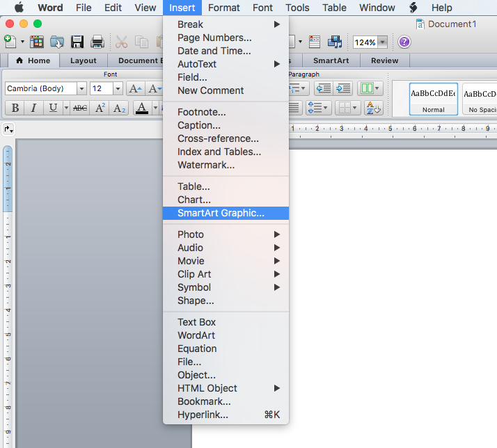The width and height of the screenshot is (497, 448).
Task: Click the Save floppy disk icon
Action: 77,42
